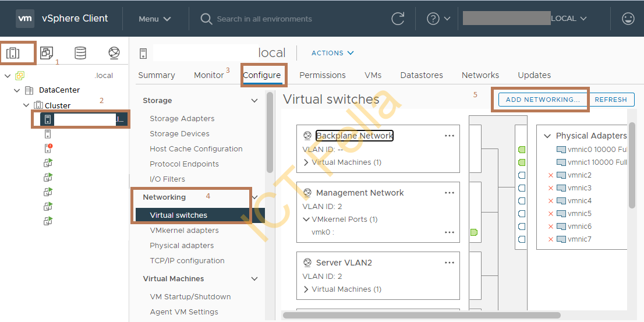Open vmk0 options ellipsis
Screen dimensions: 644x322
(450, 232)
